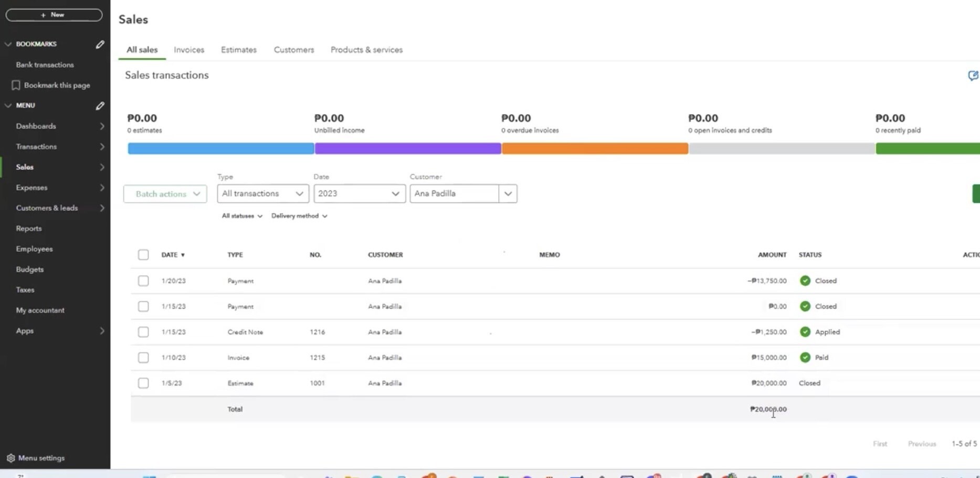980x478 pixels.
Task: Click the Estimate type cell dated 1/5/23
Action: click(240, 384)
